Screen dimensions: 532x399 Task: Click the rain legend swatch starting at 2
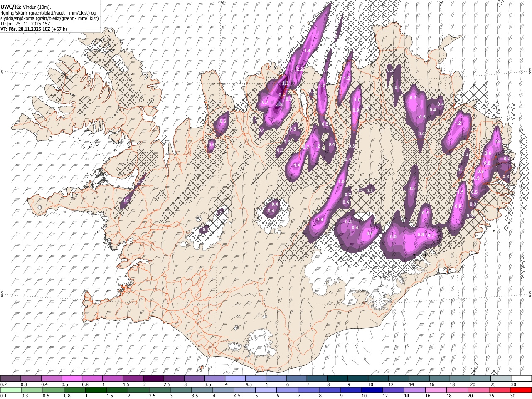point(138,390)
